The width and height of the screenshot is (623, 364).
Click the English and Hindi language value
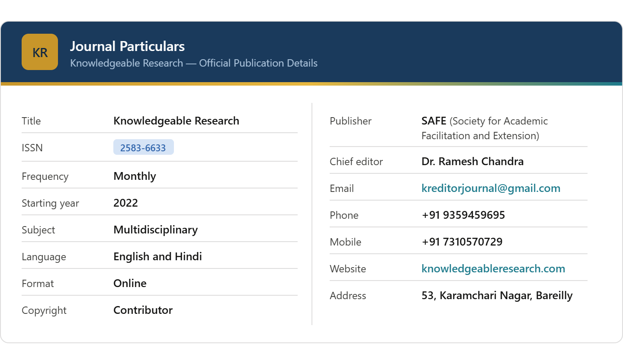[157, 256]
